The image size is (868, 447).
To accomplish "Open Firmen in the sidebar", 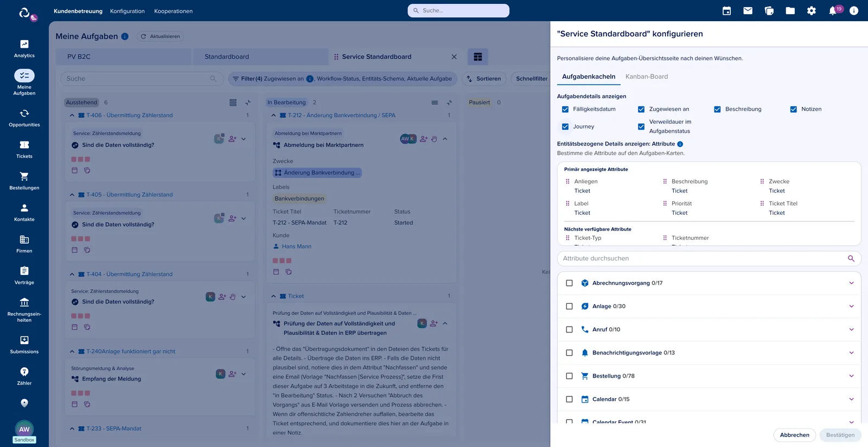I will [x=24, y=244].
